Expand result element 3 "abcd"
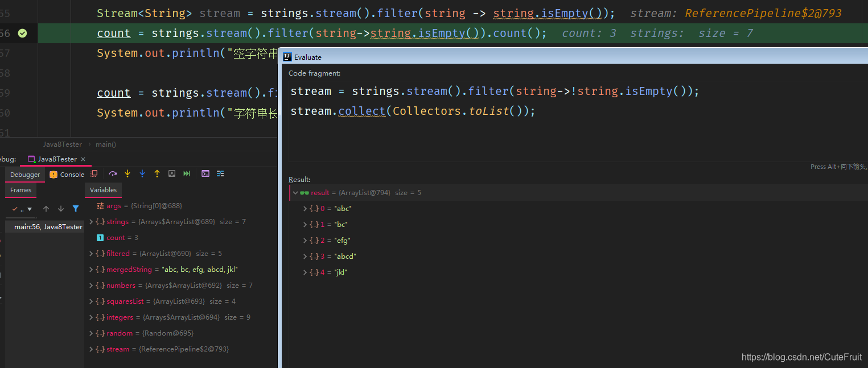 (x=305, y=257)
